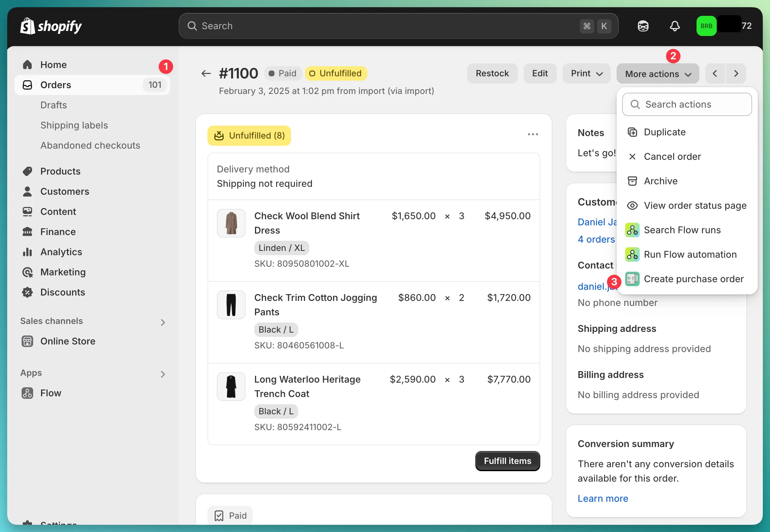Image resolution: width=770 pixels, height=532 pixels.
Task: Click the Check Trim Cotton Jogging Pants title
Action: pos(315,305)
